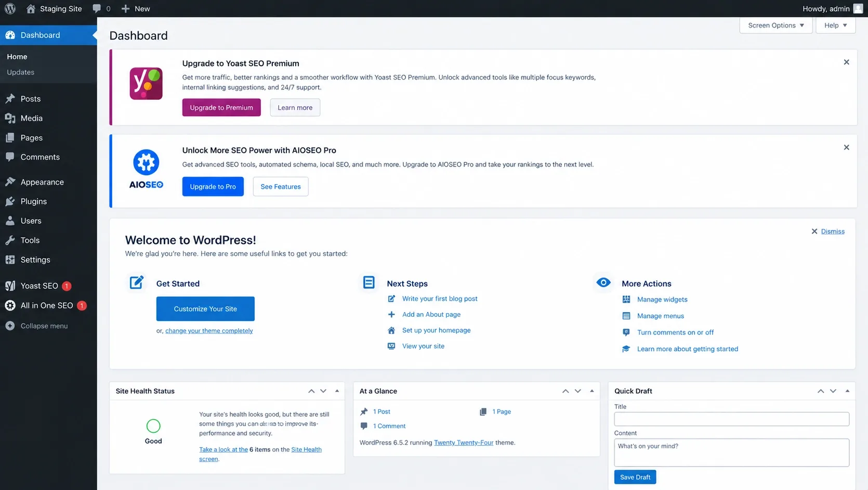The height and width of the screenshot is (490, 868).
Task: Focus the What's on your mind content box
Action: click(732, 453)
